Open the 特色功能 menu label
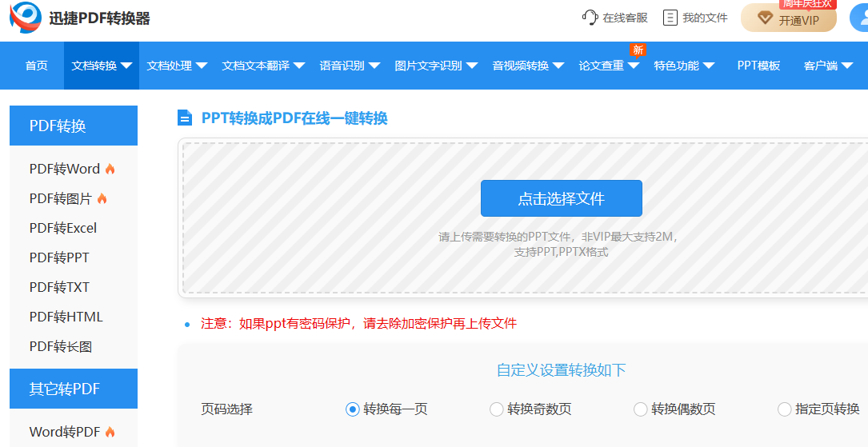Image resolution: width=868 pixels, height=447 pixels. click(677, 66)
